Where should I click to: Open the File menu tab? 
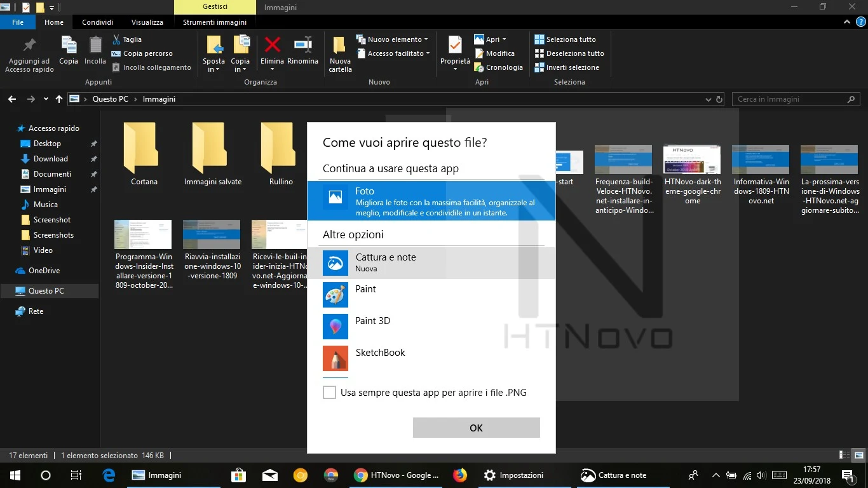[x=18, y=22]
